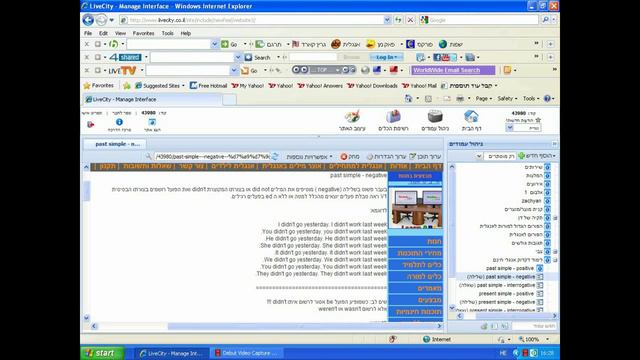Click the red logout icon at left

[91, 124]
